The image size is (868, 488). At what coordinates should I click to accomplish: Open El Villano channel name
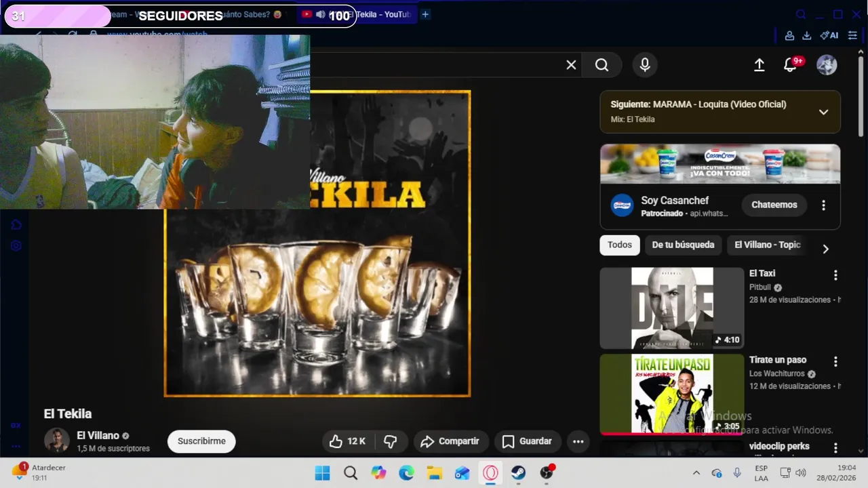pos(98,436)
